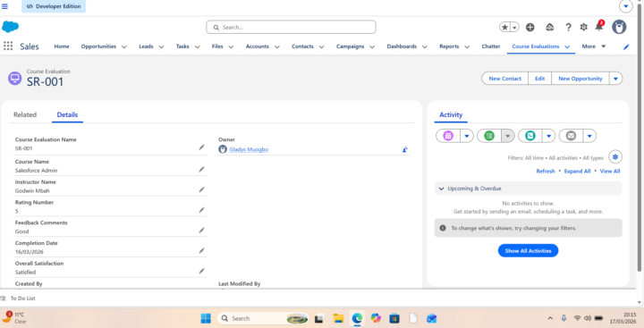
Task: Click the Windows taskbar search box
Action: coord(263,318)
